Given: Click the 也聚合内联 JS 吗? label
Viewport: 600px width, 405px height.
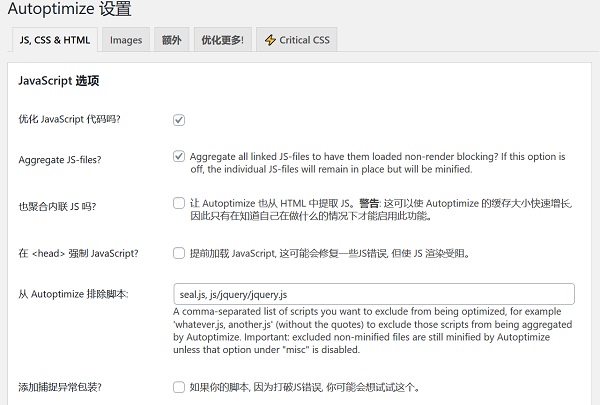Looking at the screenshot, I should 57,207.
